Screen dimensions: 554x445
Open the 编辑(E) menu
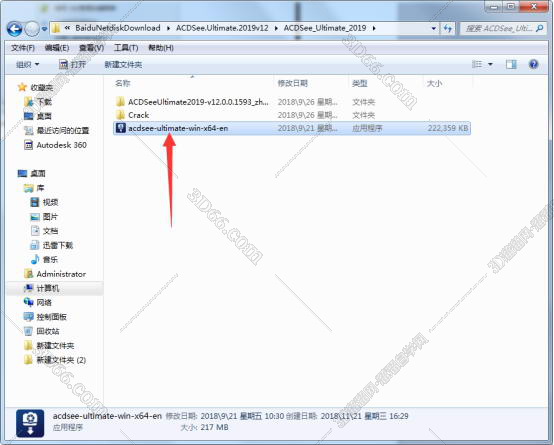(x=57, y=48)
